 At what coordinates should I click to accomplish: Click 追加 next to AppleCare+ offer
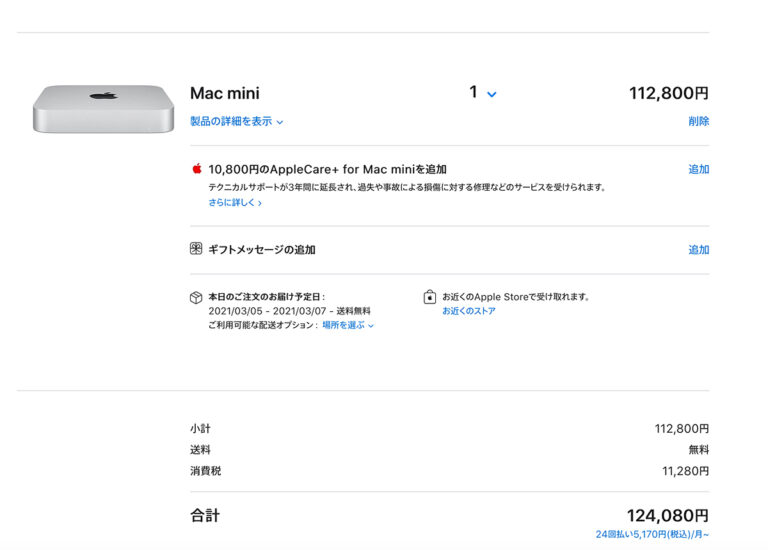pos(698,169)
